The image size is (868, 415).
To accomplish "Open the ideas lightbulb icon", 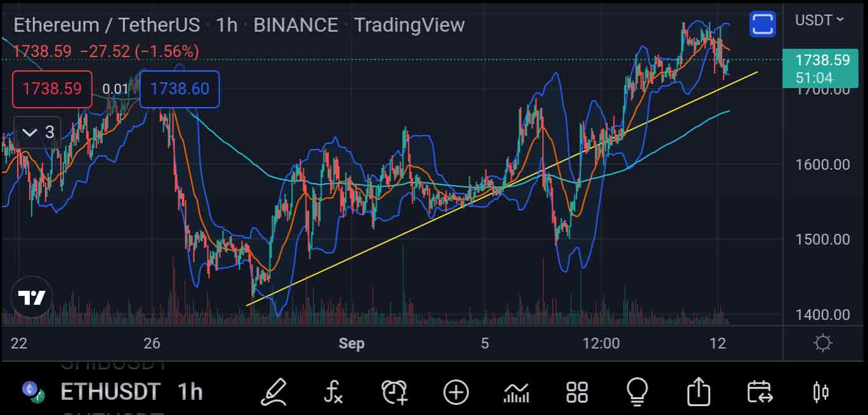I will click(x=637, y=392).
